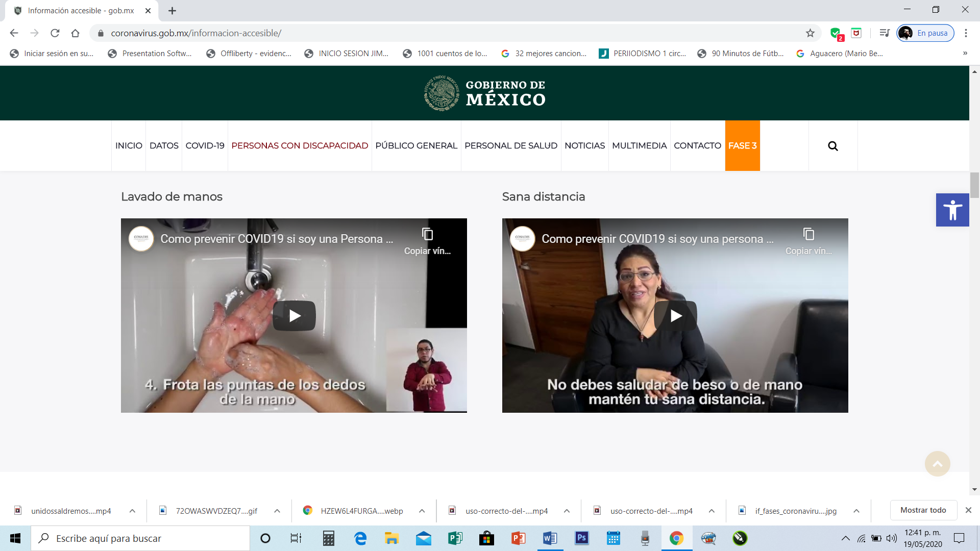Reload the current page
Screen dimensions: 980x551
pyautogui.click(x=55, y=33)
